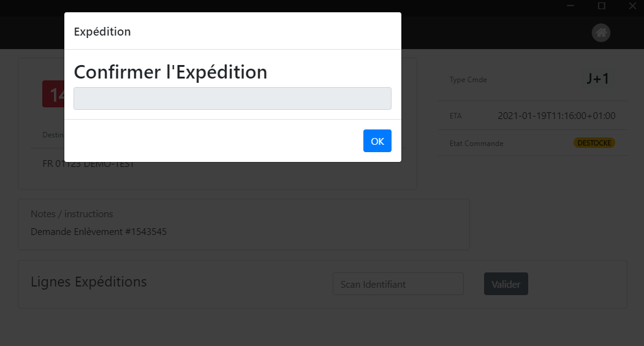Confirm the shipment with OK button
The height and width of the screenshot is (346, 644).
(377, 140)
